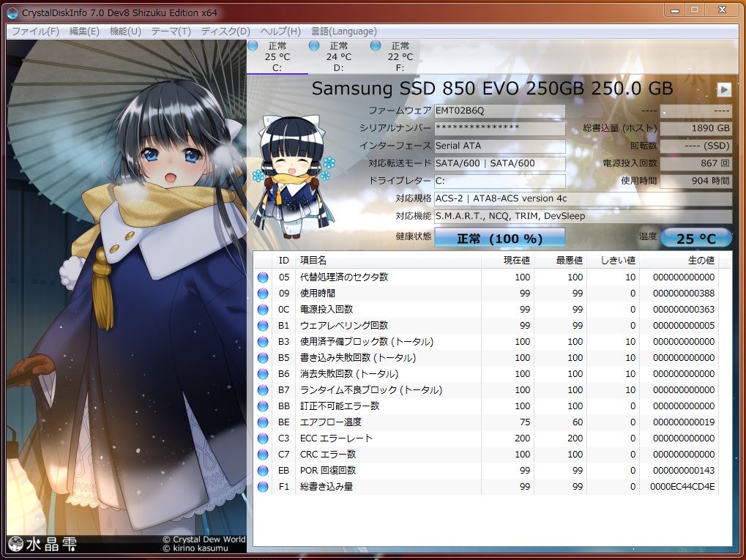Viewport: 746px width, 560px height.
Task: Open the ディスク(D) menu
Action: click(x=225, y=31)
